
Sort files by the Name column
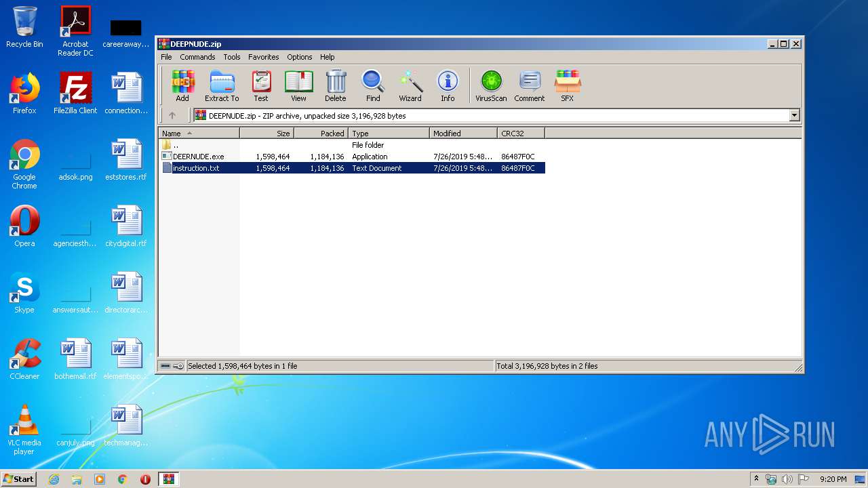[x=199, y=134]
